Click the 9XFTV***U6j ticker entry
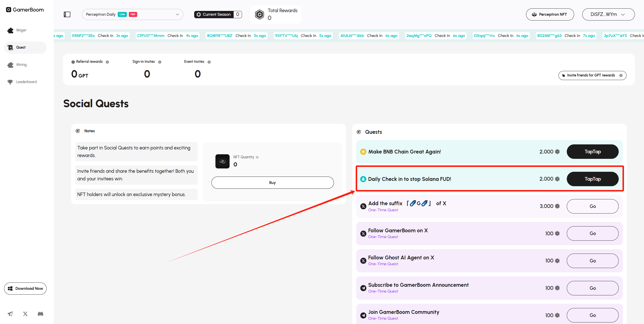 [x=303, y=36]
